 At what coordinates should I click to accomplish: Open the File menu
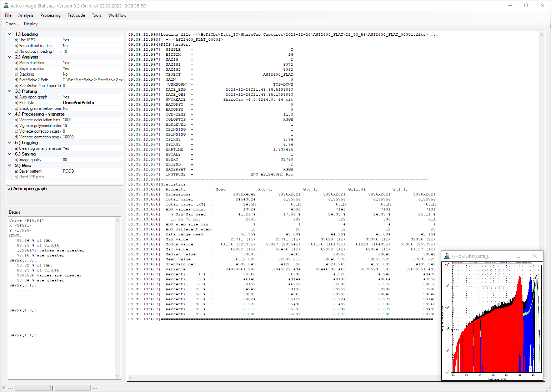point(8,15)
